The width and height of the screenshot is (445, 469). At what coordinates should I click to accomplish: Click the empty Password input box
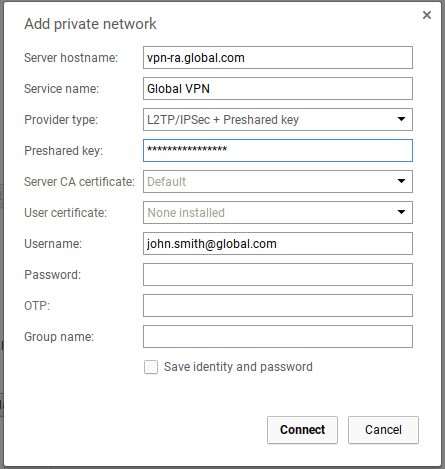pyautogui.click(x=278, y=274)
